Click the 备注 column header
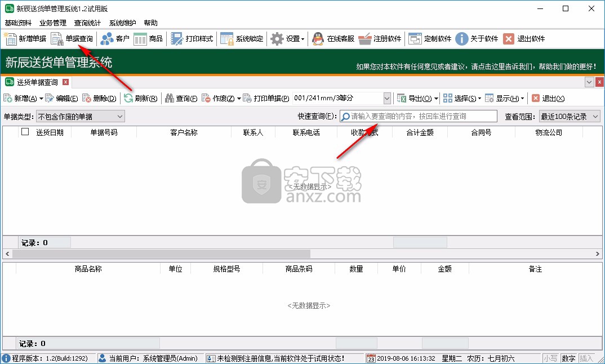The height and width of the screenshot is (364, 605). point(535,269)
